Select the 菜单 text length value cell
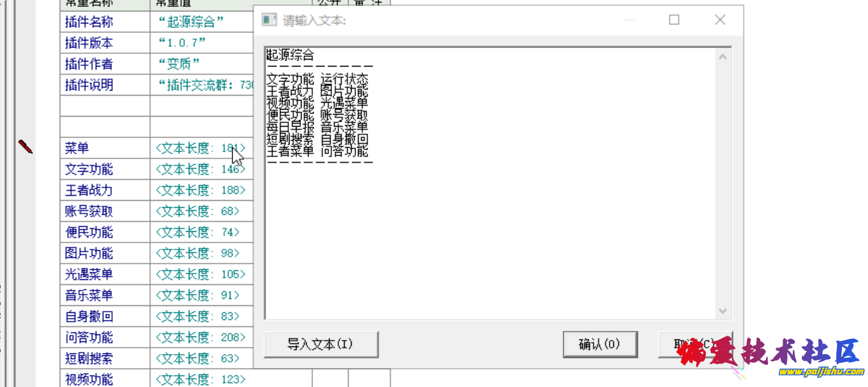 [201, 148]
